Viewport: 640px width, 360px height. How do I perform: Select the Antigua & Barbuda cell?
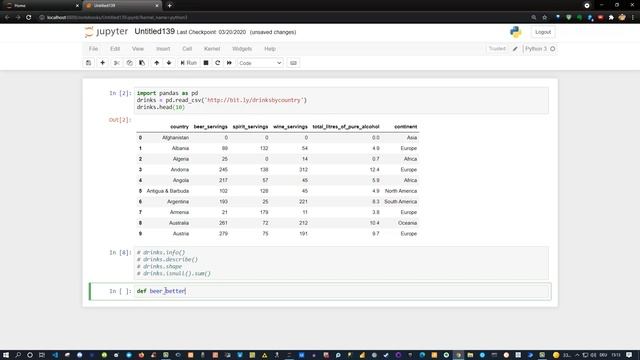tap(167, 191)
